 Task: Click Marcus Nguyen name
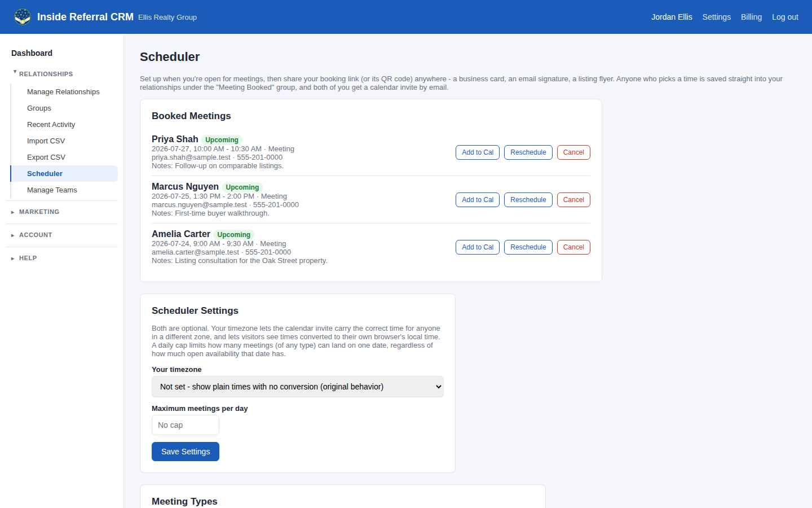click(x=185, y=186)
